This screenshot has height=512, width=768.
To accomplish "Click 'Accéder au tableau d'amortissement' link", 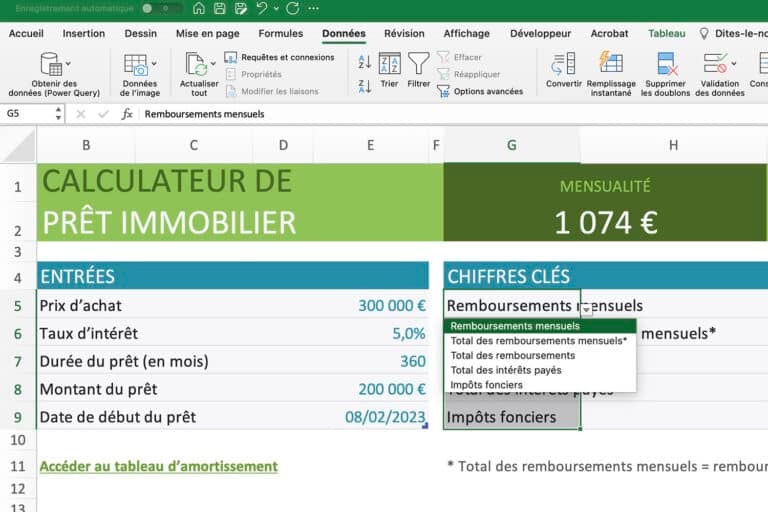I will pos(158,466).
